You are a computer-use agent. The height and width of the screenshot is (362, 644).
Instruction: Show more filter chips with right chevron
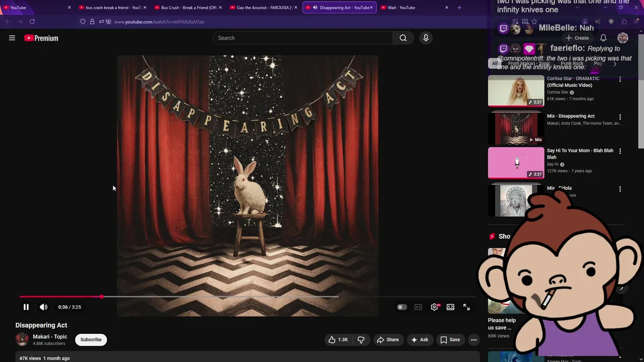(614, 64)
